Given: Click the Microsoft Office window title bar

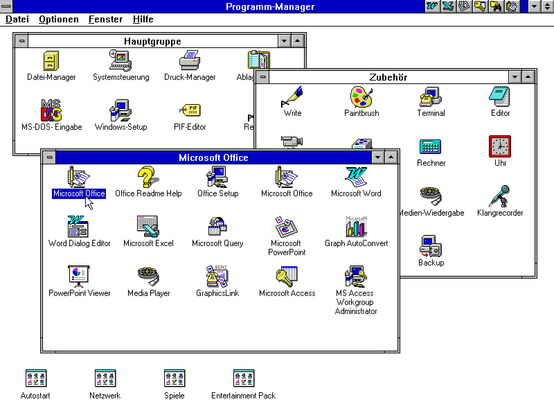Looking at the screenshot, I should click(213, 157).
